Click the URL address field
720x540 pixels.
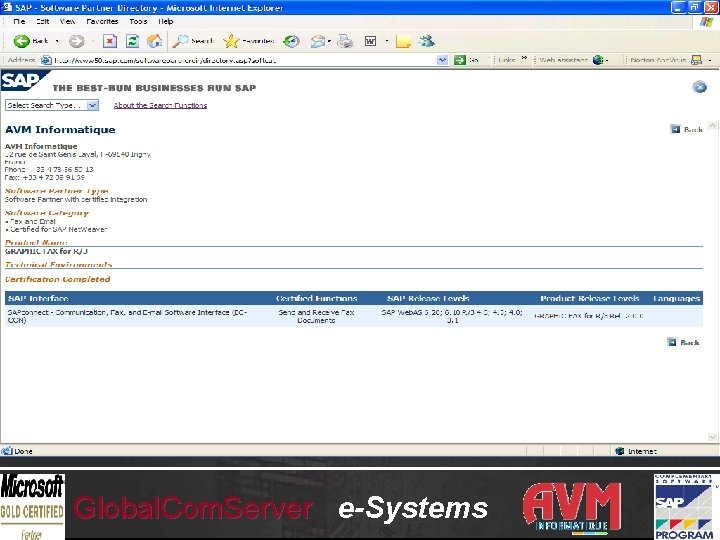(243, 60)
